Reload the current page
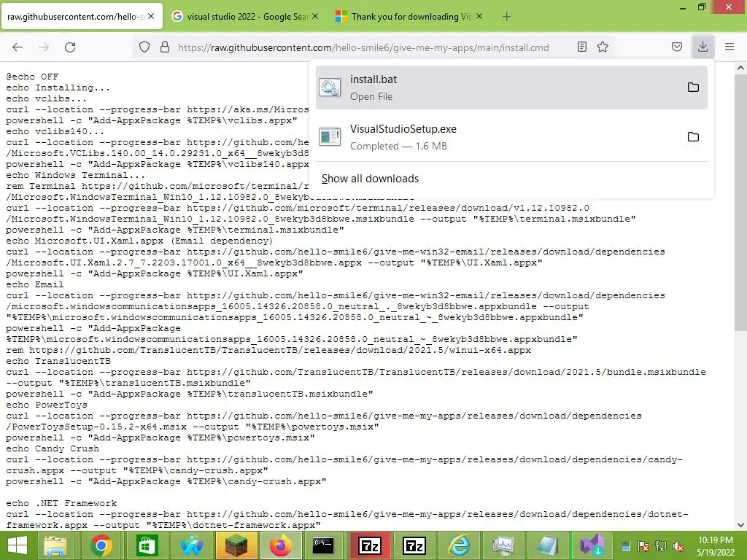Viewport: 747px width, 560px height. click(70, 47)
